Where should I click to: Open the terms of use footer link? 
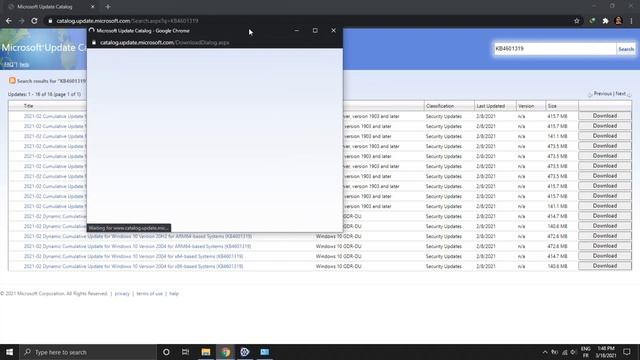pos(149,293)
